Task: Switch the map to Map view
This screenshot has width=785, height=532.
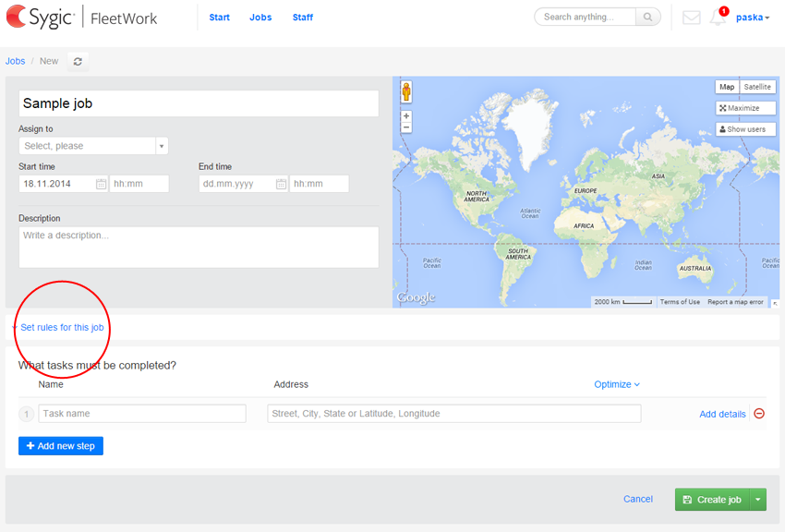Action: pyautogui.click(x=727, y=87)
